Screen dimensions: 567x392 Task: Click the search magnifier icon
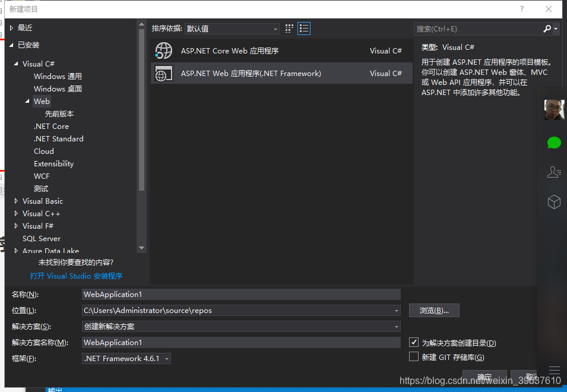(x=547, y=29)
